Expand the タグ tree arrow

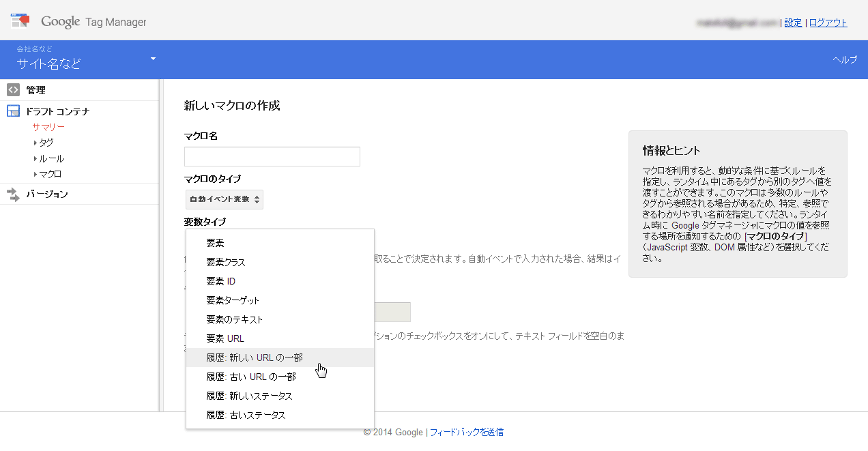click(x=35, y=143)
